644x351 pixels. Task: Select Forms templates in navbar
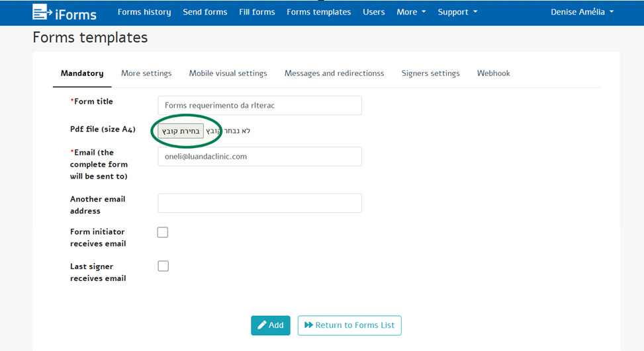pyautogui.click(x=318, y=12)
